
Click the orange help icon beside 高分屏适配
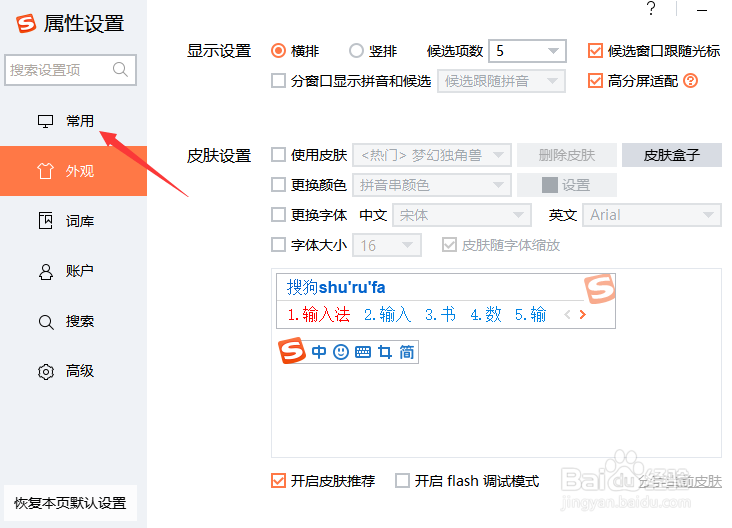690,81
